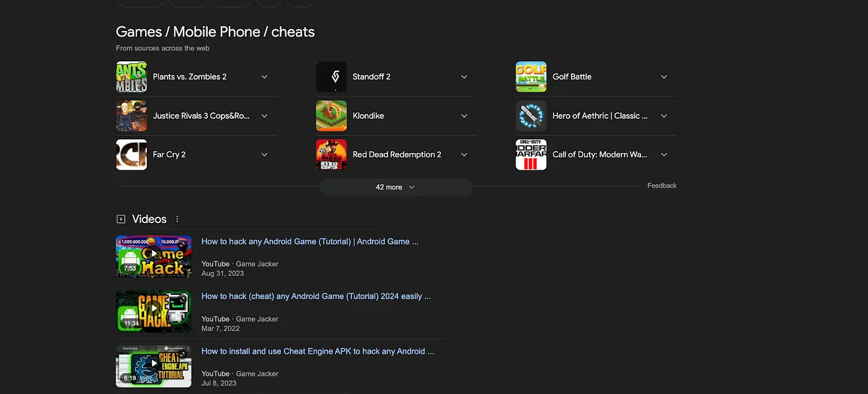Image resolution: width=868 pixels, height=394 pixels.
Task: Expand the Golf Battle entry chevron
Action: pyautogui.click(x=664, y=77)
